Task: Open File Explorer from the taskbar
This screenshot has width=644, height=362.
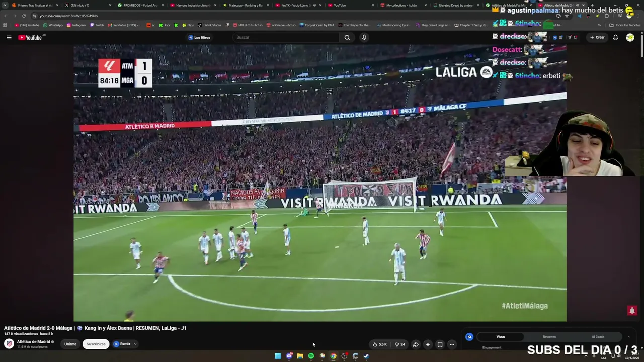Action: 300,356
